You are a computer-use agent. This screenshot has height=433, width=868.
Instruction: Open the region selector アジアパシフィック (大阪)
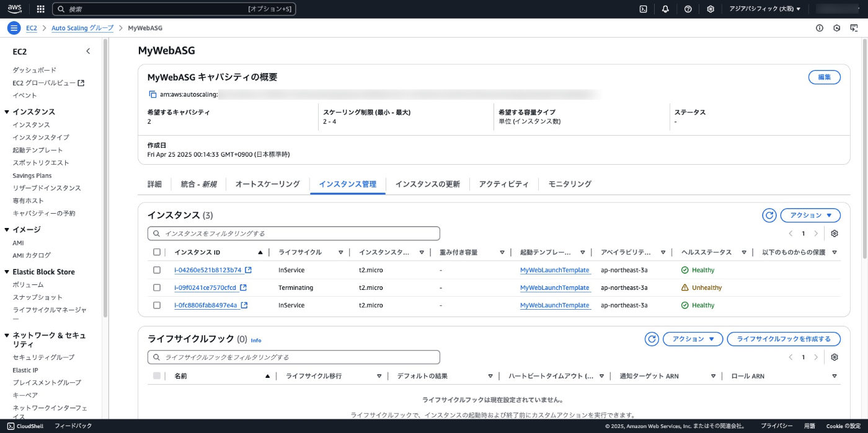[765, 9]
